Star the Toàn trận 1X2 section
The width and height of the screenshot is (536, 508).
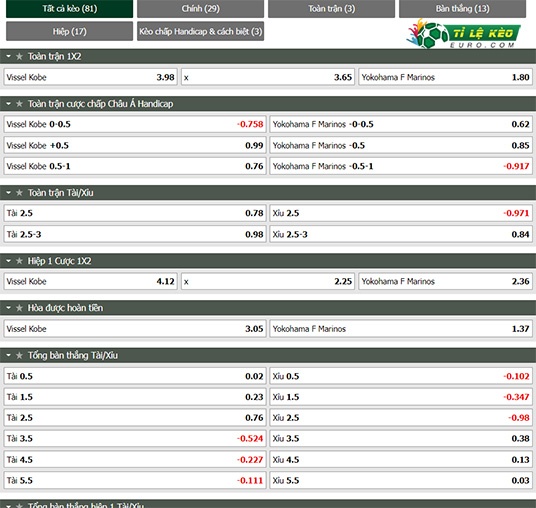coord(19,56)
